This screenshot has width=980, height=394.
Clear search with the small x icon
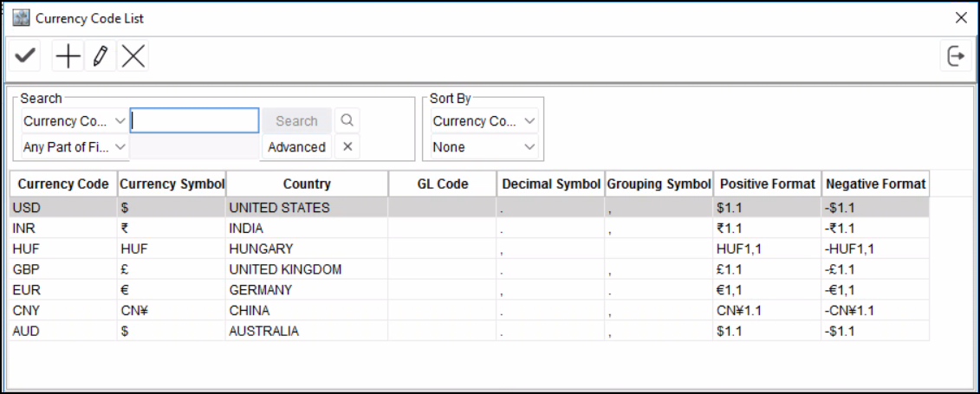[x=347, y=146]
